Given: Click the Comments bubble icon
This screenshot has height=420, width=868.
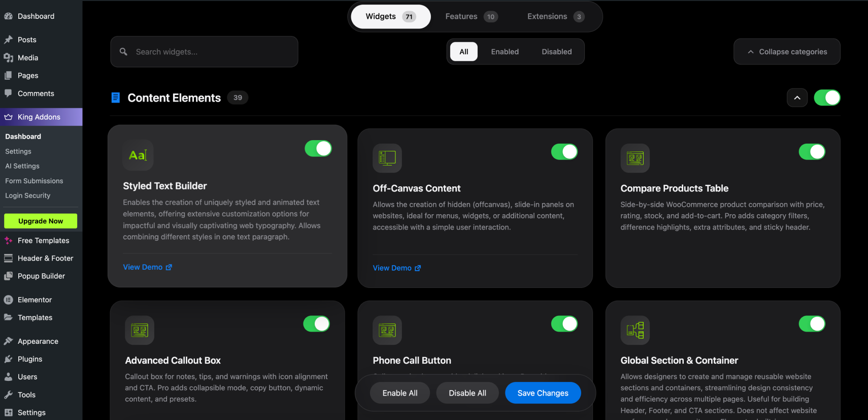Looking at the screenshot, I should [x=8, y=93].
